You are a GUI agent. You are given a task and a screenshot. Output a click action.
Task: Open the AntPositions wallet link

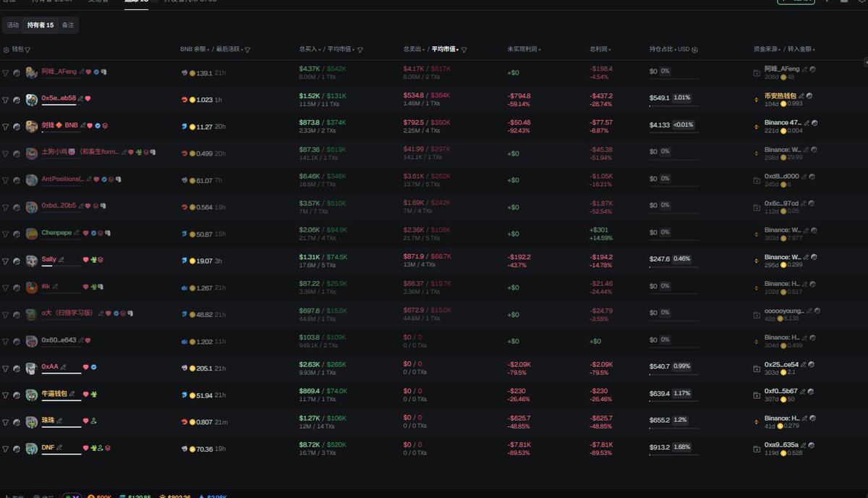(63, 179)
